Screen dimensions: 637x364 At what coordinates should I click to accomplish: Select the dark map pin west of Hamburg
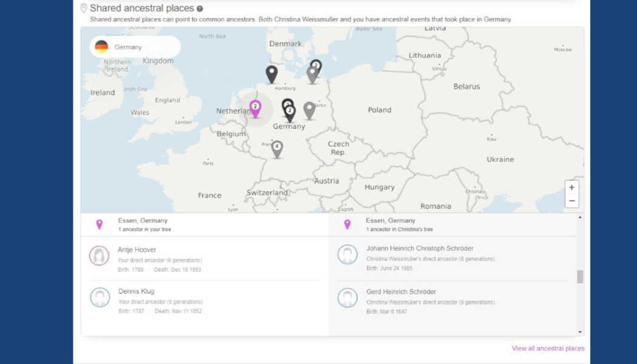click(272, 75)
